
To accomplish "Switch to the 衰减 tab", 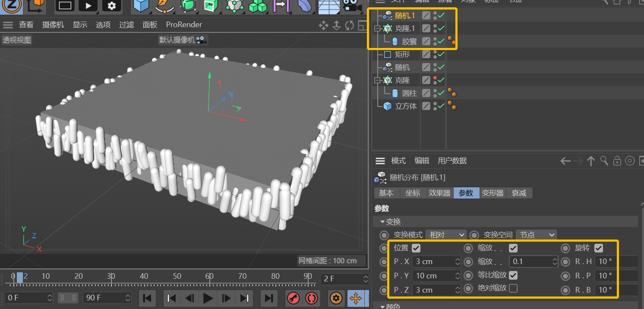I will (x=519, y=193).
